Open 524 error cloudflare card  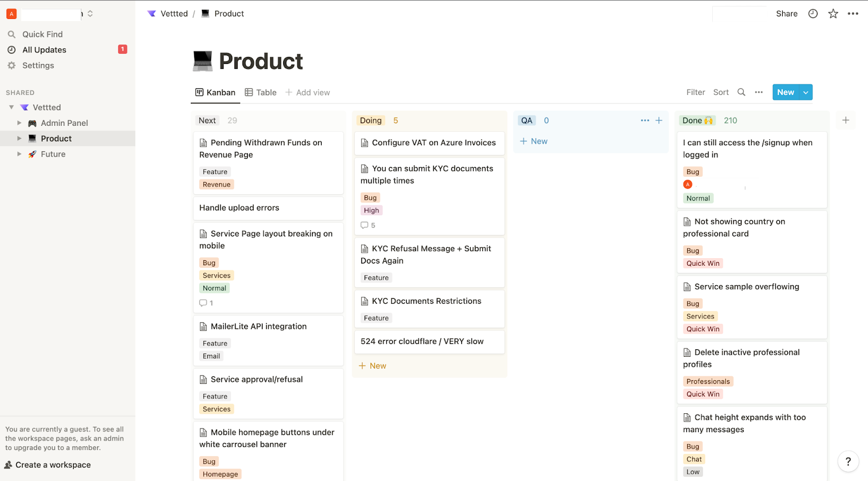pos(430,342)
